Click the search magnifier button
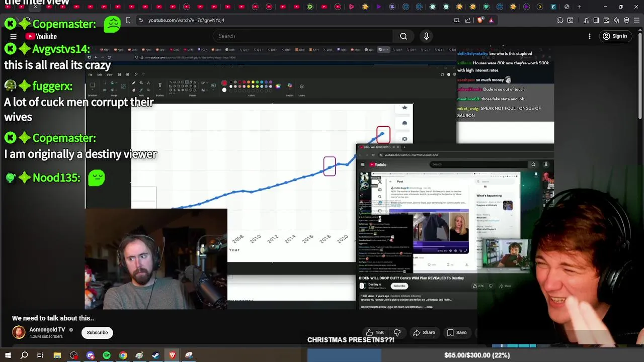Image resolution: width=644 pixels, height=362 pixels. 404,36
